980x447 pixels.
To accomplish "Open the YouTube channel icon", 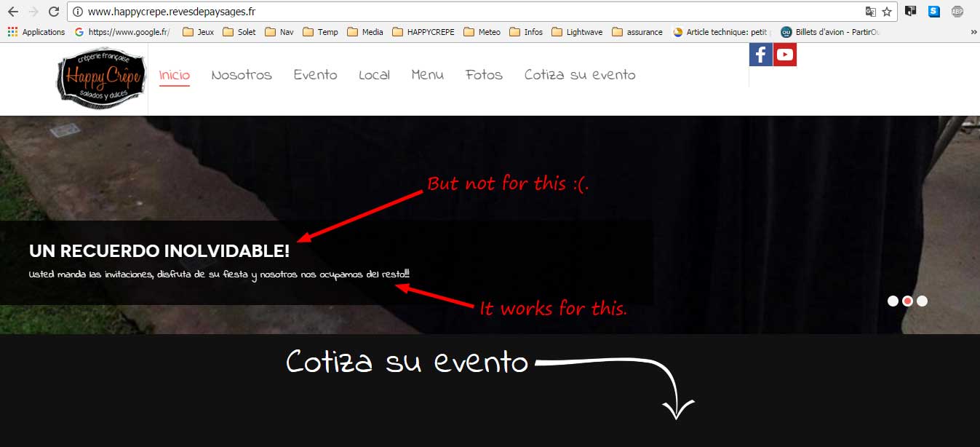I will 785,55.
